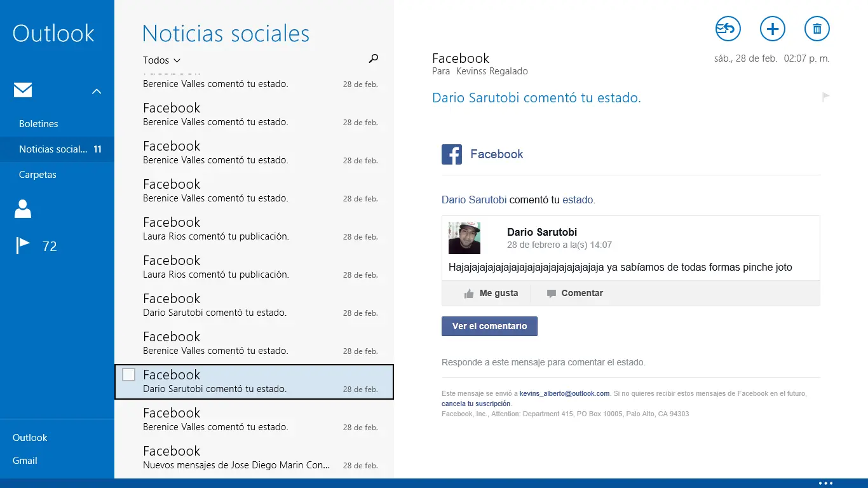Click Responde a este mensaje text
Viewport: 868px width, 488px height.
(x=543, y=363)
